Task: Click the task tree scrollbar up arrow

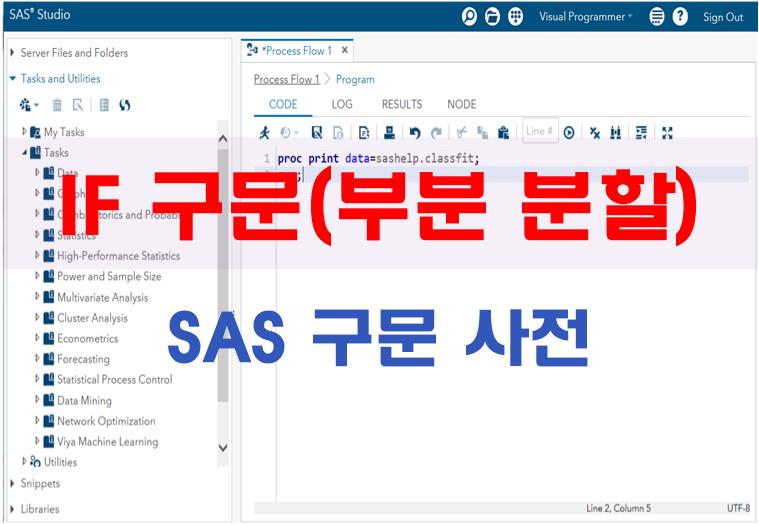Action: pyautogui.click(x=223, y=138)
